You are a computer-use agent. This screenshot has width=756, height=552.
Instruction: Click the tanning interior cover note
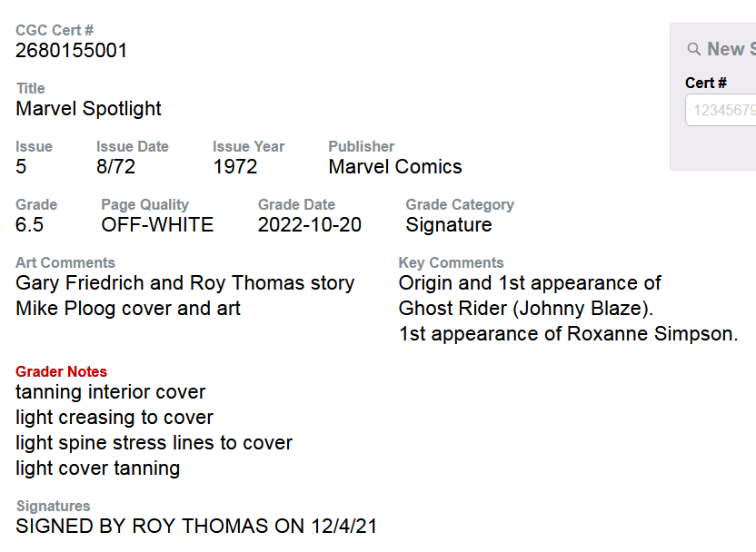coord(111,392)
